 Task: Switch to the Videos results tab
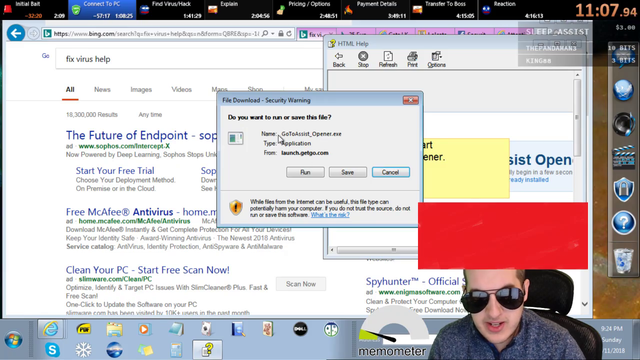[181, 89]
